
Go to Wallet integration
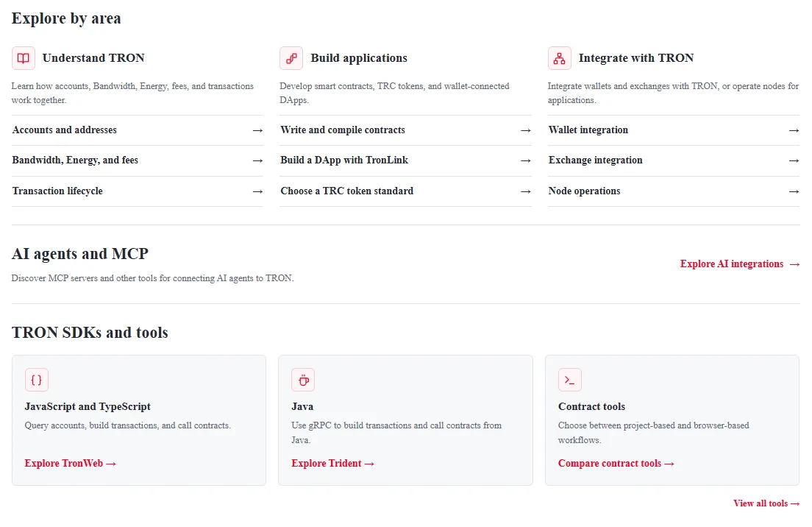click(674, 130)
